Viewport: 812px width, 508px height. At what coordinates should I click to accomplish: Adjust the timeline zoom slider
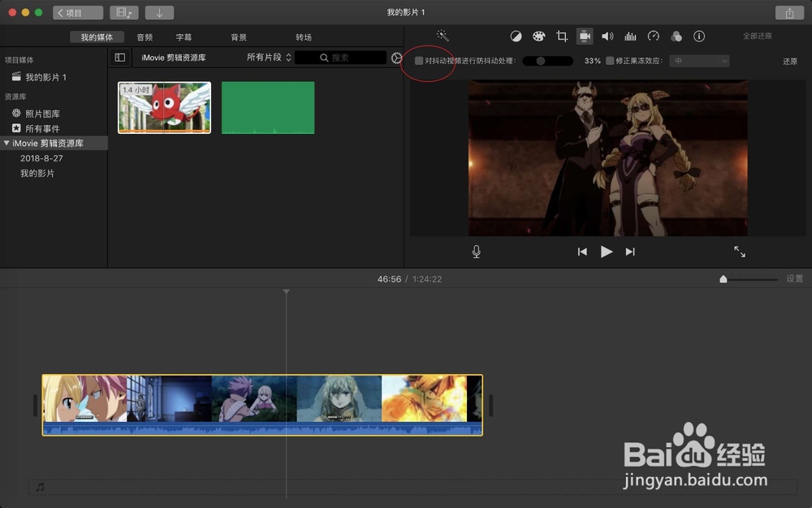click(x=749, y=279)
